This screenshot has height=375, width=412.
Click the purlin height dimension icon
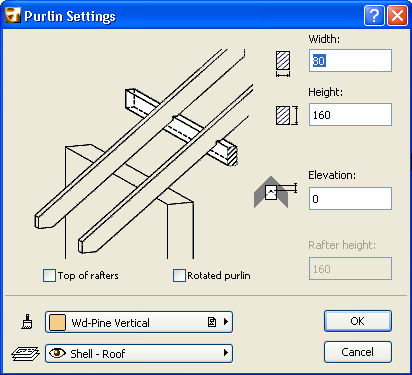[287, 116]
